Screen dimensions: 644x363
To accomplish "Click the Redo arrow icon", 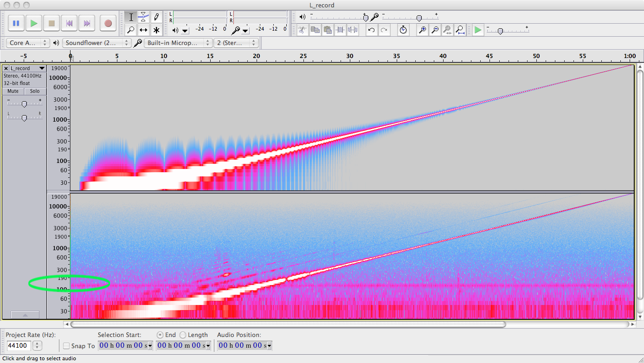I will [x=384, y=30].
